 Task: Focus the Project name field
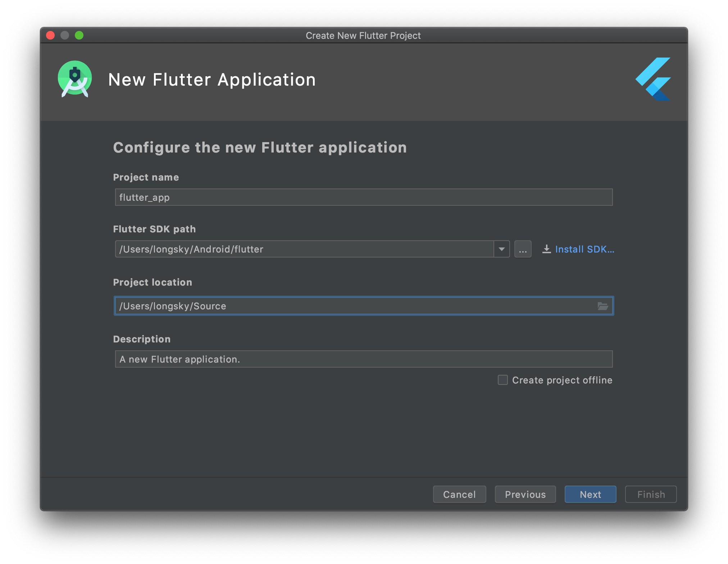(364, 197)
